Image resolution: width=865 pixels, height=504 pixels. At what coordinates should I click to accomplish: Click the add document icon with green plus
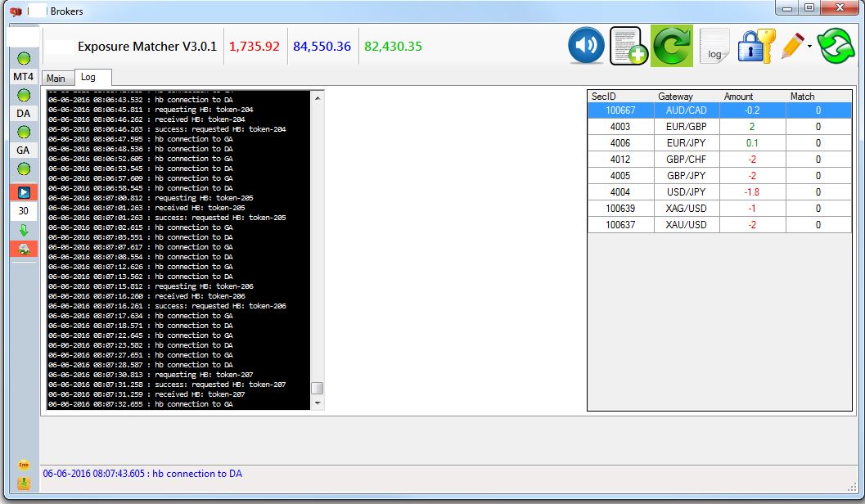628,46
